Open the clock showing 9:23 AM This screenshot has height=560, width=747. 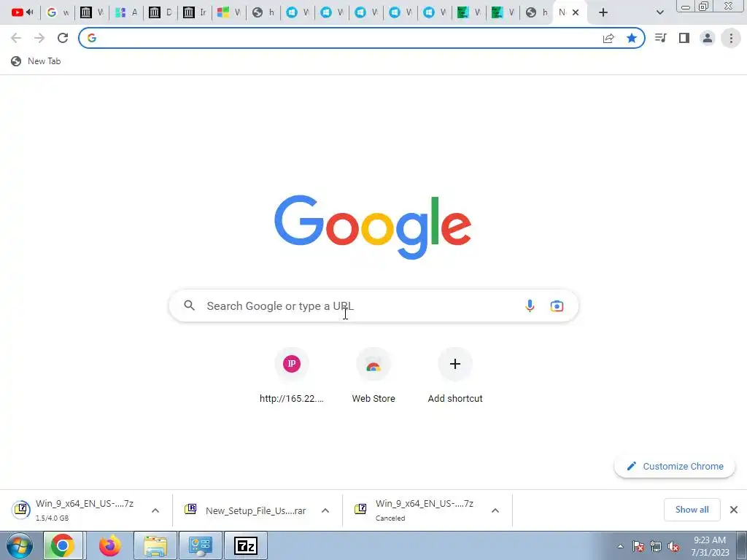click(x=710, y=546)
